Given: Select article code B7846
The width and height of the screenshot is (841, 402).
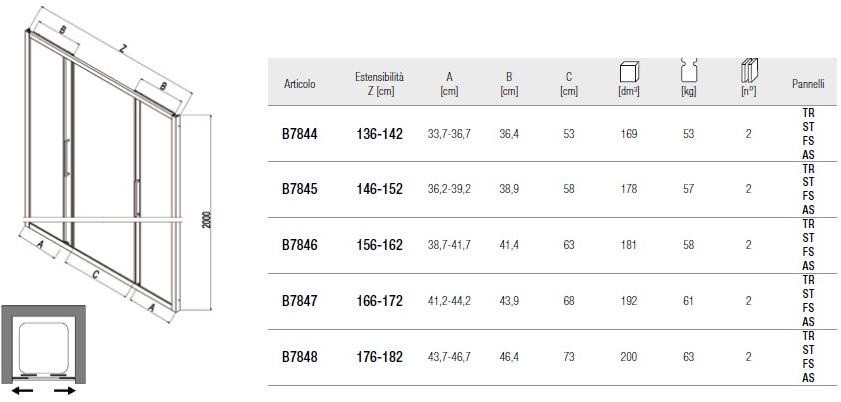Looking at the screenshot, I should tap(299, 245).
